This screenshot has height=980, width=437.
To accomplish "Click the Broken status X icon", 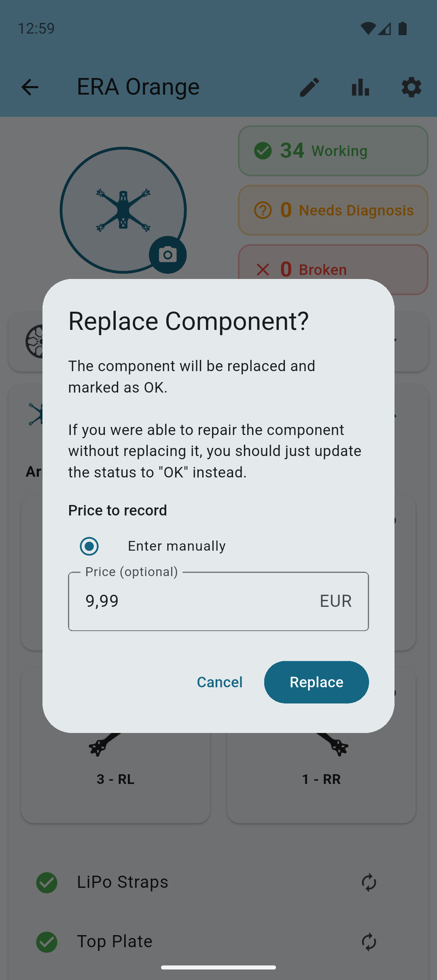I will click(263, 269).
